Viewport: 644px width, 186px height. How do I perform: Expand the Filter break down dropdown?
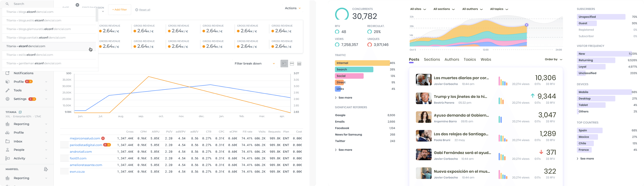point(255,64)
